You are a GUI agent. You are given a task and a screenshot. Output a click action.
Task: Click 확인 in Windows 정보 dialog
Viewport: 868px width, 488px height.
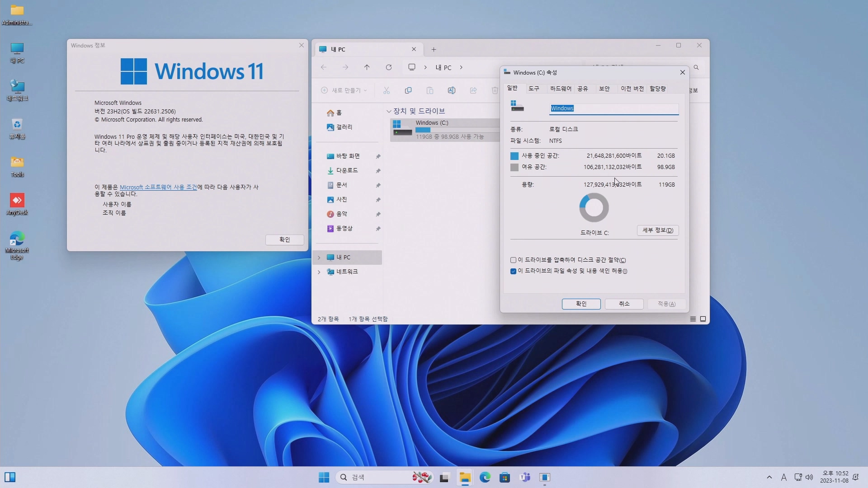coord(284,239)
